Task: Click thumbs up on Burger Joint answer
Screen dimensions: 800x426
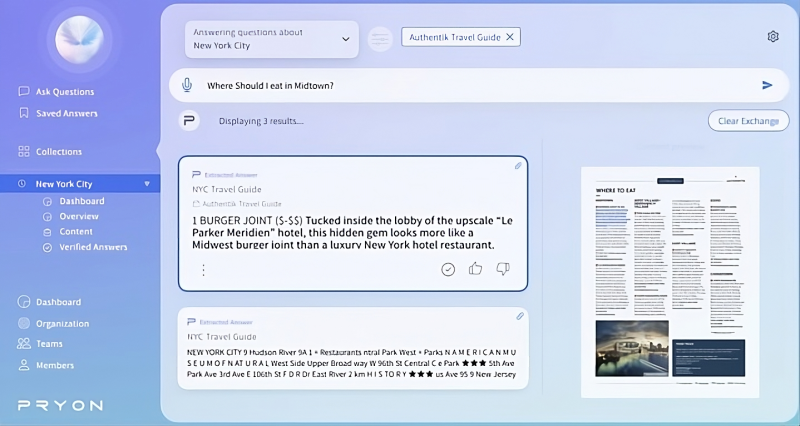Action: coord(475,269)
